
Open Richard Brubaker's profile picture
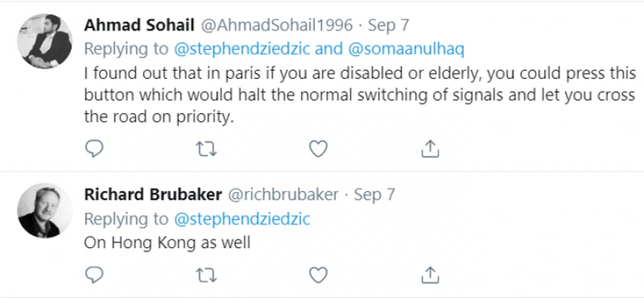click(45, 210)
